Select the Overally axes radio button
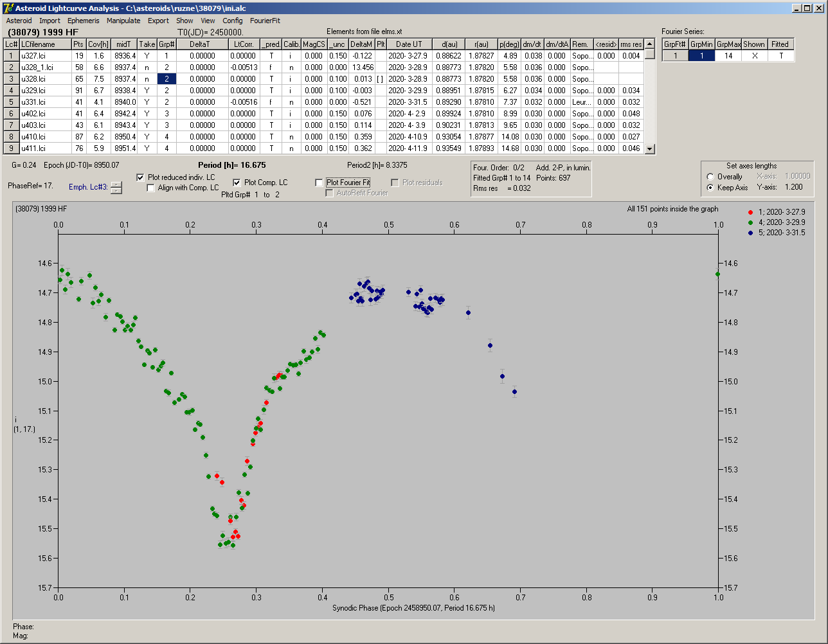Viewport: 828px width, 644px height. pyautogui.click(x=710, y=177)
